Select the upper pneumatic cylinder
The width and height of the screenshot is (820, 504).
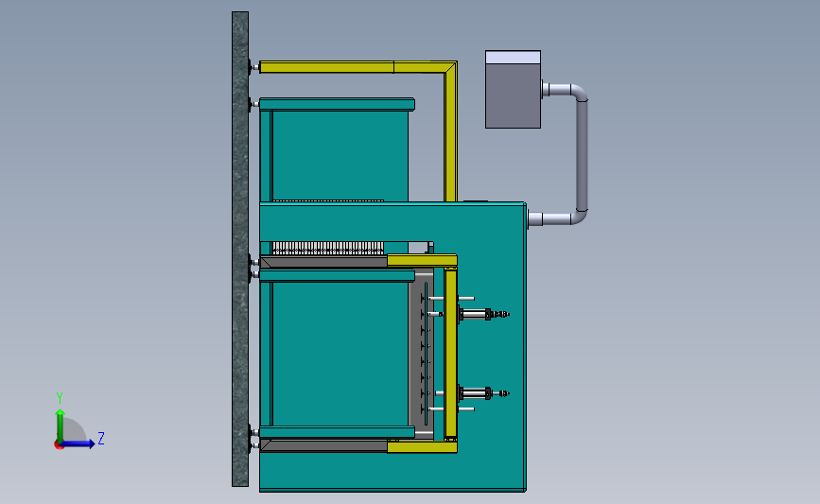point(482,314)
